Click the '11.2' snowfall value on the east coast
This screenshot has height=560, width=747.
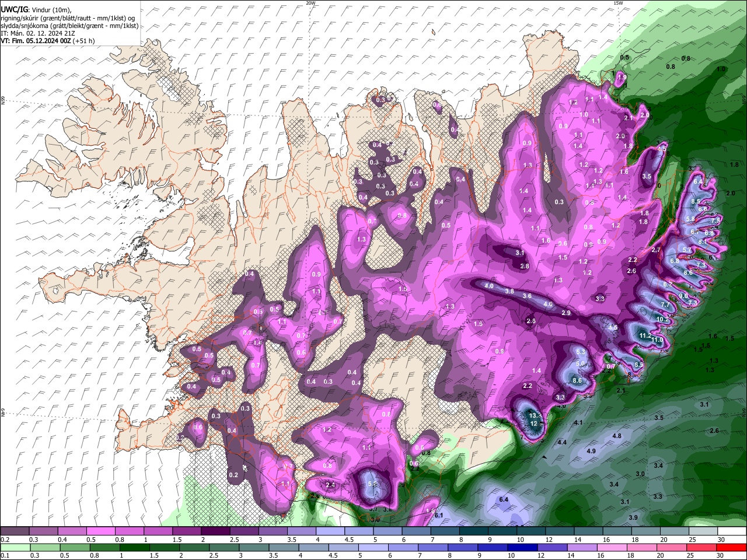tap(645, 336)
